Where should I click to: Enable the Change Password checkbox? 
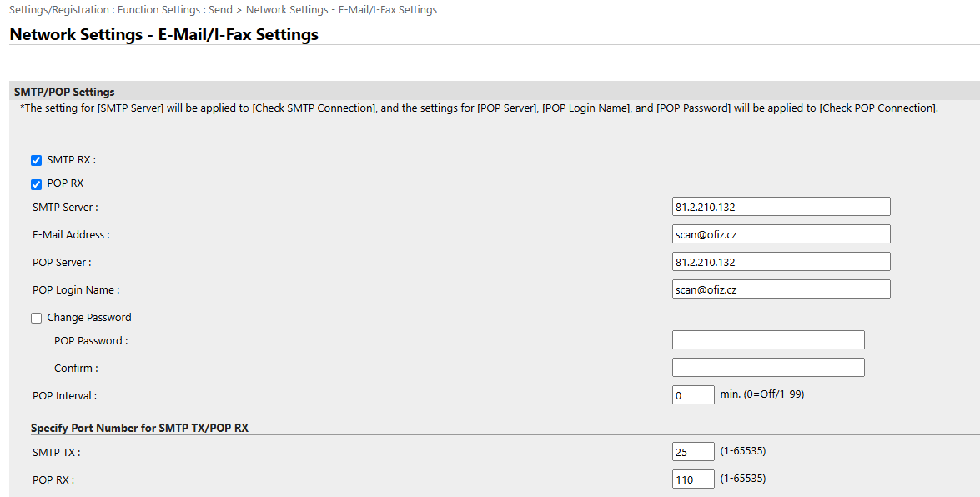(x=37, y=318)
